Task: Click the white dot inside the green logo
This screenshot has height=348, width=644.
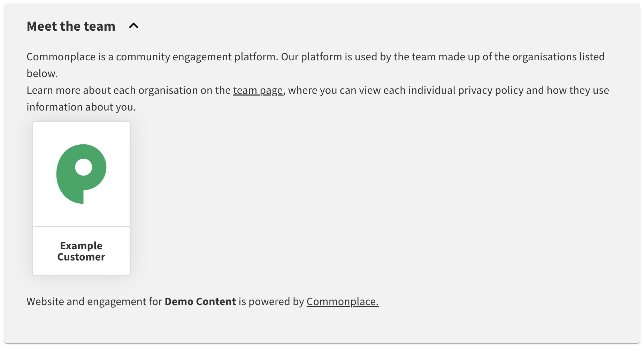Action: pos(84,167)
